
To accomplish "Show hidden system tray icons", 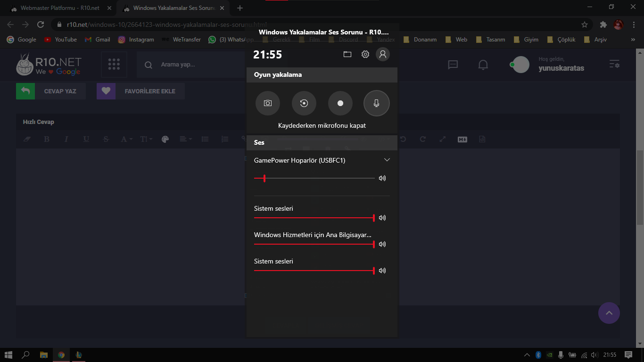I will pos(527,355).
